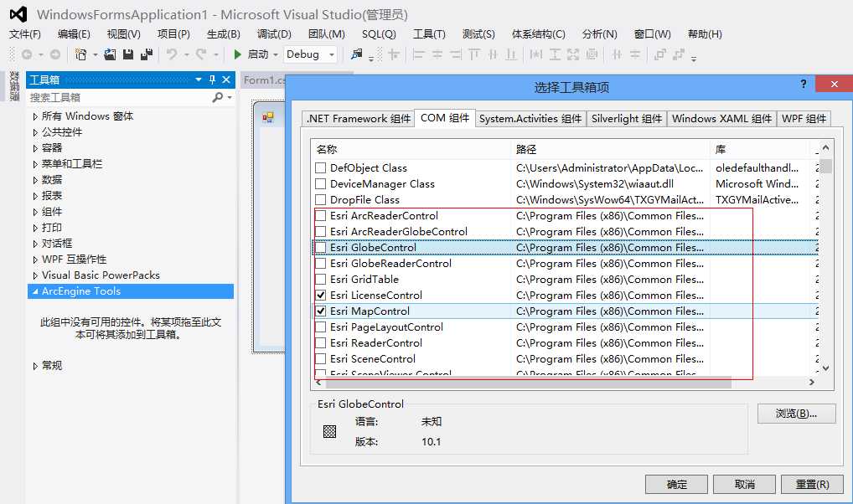
Task: Click the Make Same Height icon
Action: [x=555, y=54]
